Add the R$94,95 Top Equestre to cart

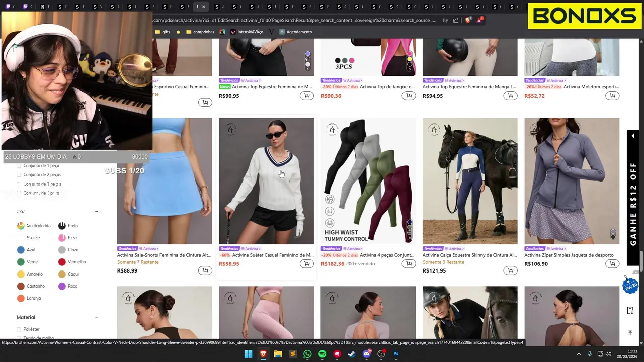(x=510, y=96)
